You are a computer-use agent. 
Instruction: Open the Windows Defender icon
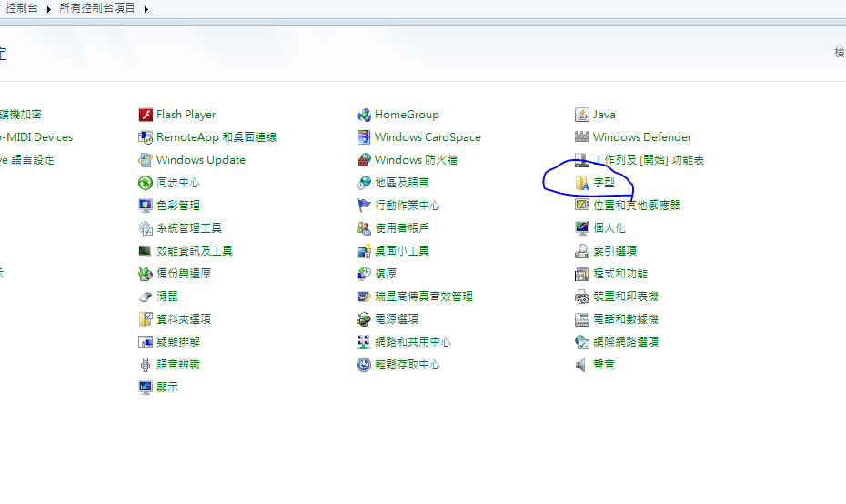(x=582, y=137)
